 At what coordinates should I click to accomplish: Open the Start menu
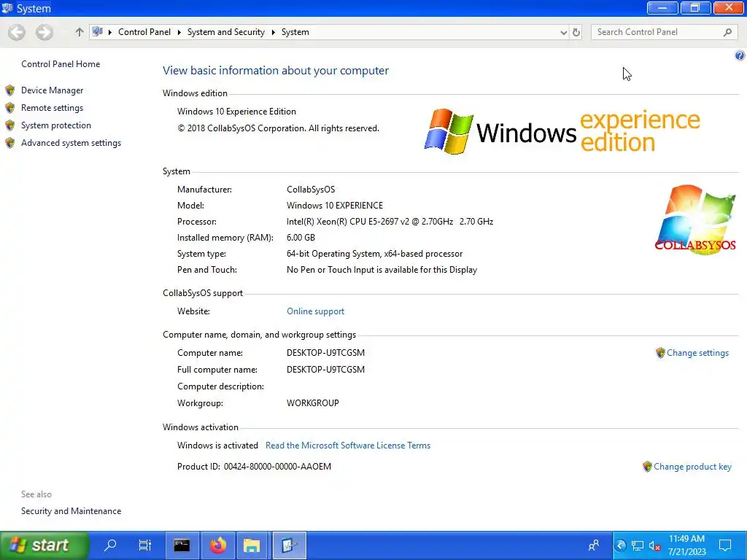pos(44,545)
